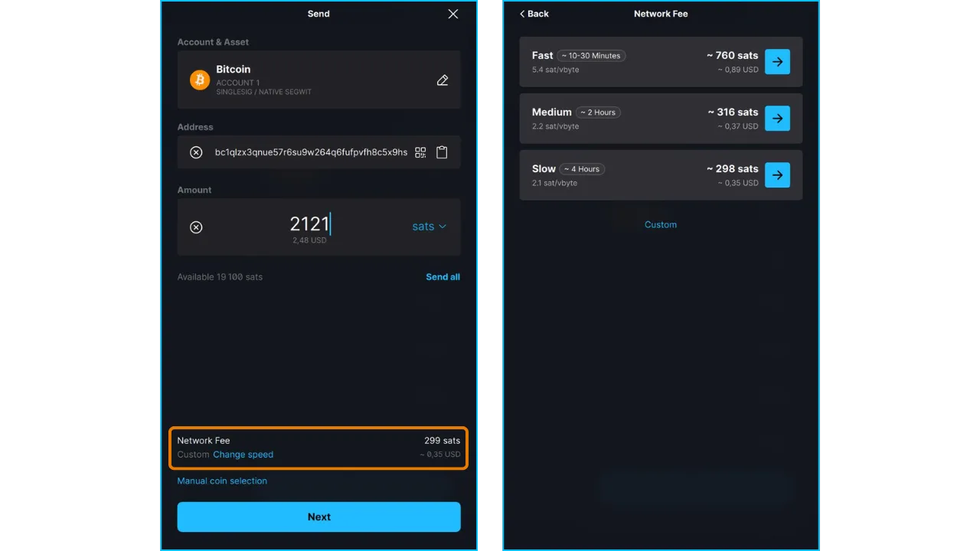This screenshot has height=551, width=980.
Task: Clear the amount with circled X icon
Action: coord(196,227)
